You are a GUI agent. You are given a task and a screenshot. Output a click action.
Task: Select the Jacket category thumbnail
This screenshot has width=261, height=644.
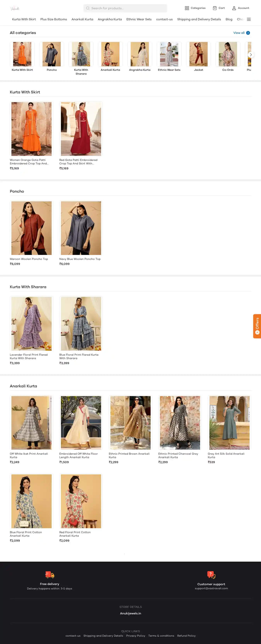[x=198, y=54]
